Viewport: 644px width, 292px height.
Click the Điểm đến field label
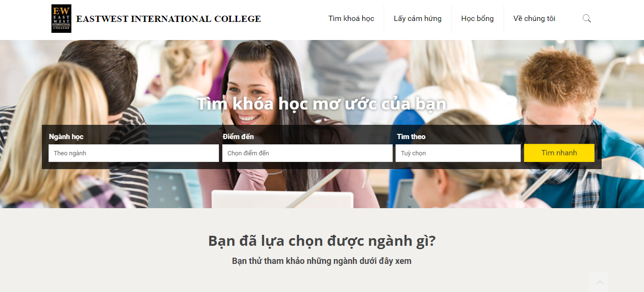tap(238, 137)
